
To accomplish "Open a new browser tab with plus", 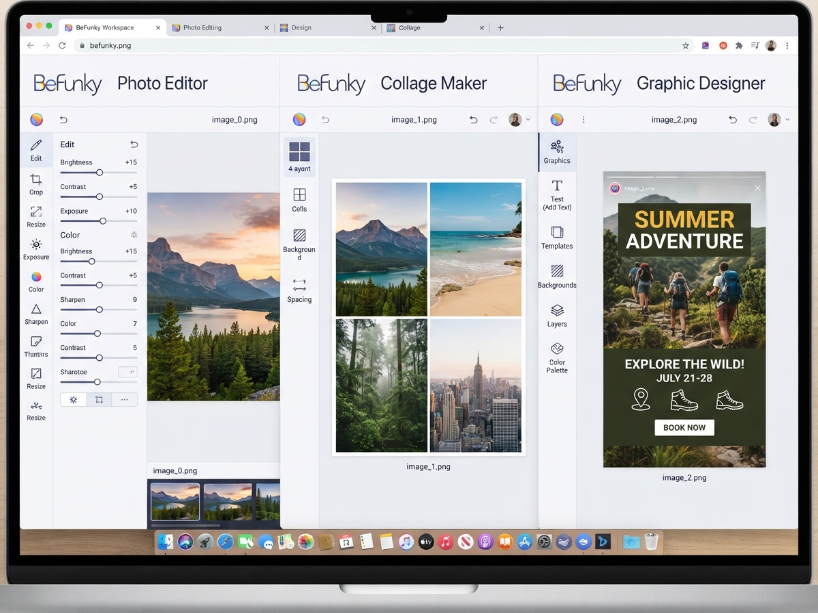I will coord(500,28).
